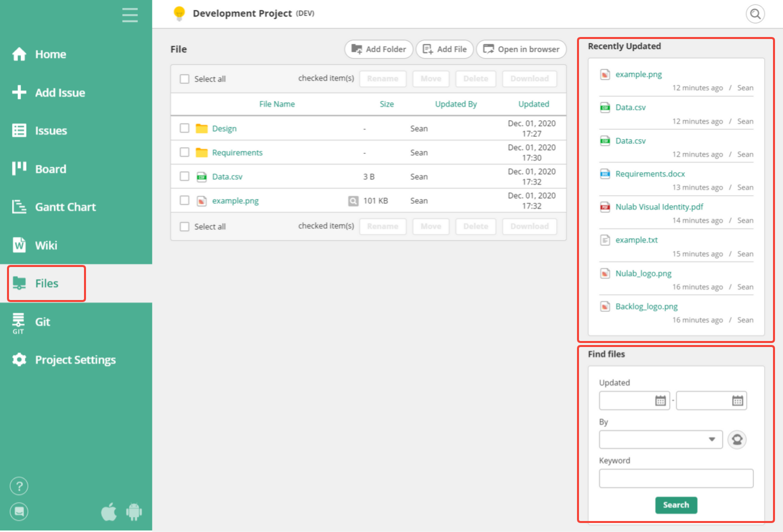783x532 pixels.
Task: Open the start date calendar picker
Action: 660,400
